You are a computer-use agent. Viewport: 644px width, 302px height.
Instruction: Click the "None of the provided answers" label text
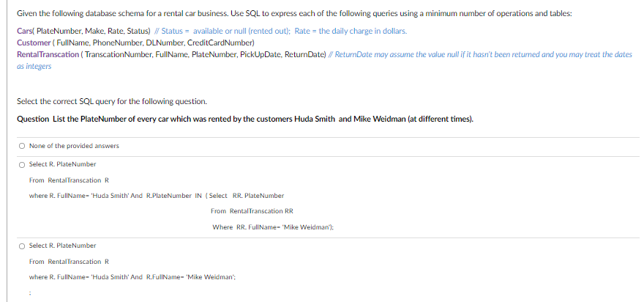tap(74, 146)
